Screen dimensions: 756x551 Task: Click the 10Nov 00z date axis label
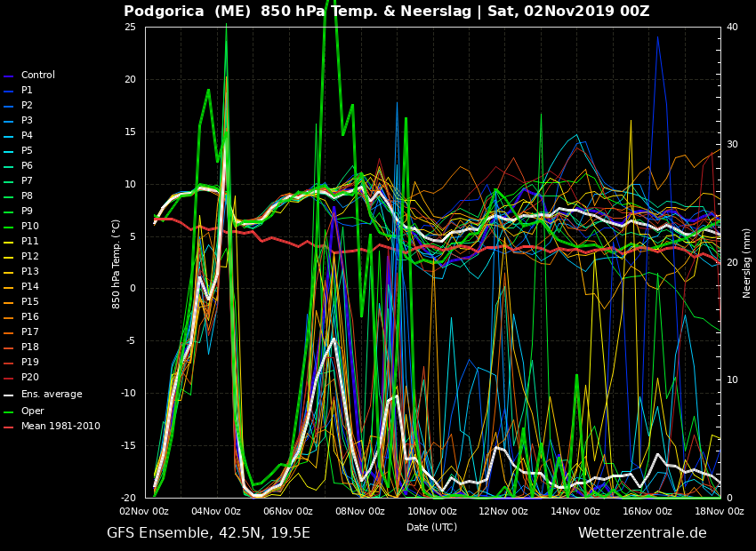pos(432,512)
